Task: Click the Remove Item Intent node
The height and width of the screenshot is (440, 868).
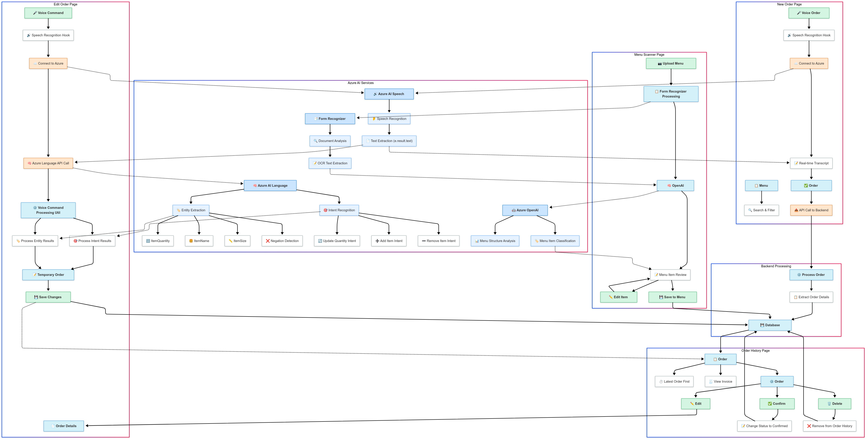Action: tap(438, 241)
